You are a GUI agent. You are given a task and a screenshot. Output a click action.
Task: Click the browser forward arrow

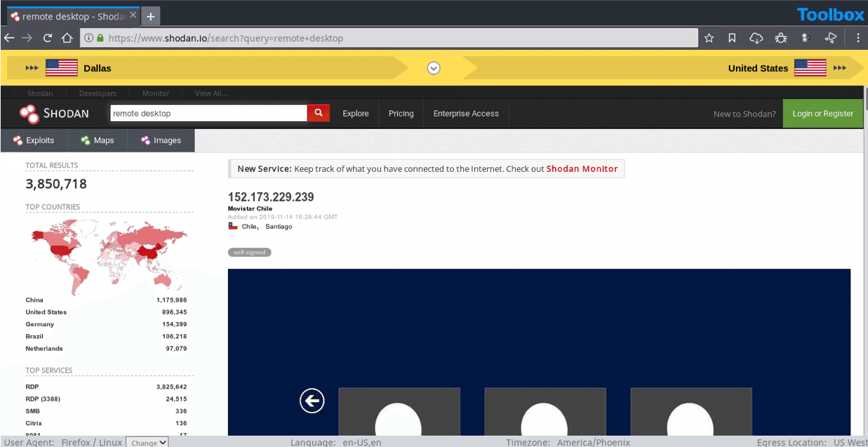27,38
